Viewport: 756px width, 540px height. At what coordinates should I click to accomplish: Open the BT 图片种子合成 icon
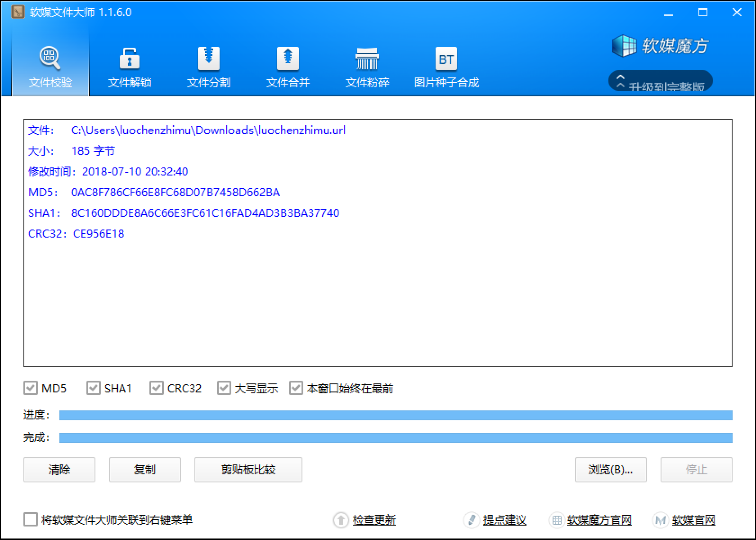click(x=446, y=58)
